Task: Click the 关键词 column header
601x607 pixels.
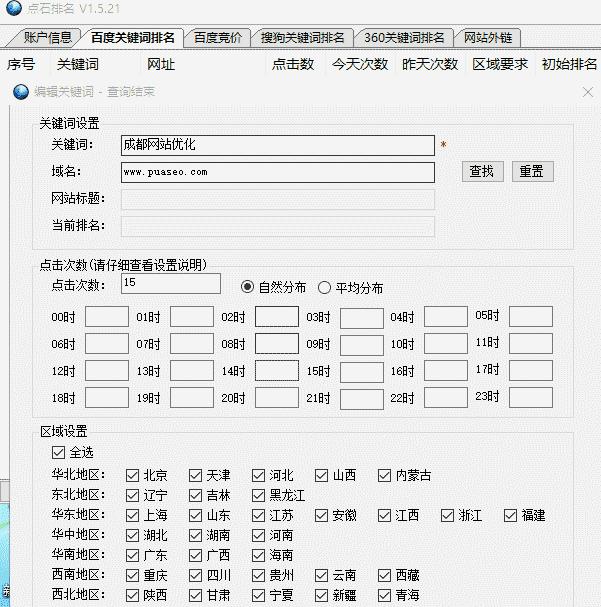Action: point(77,64)
